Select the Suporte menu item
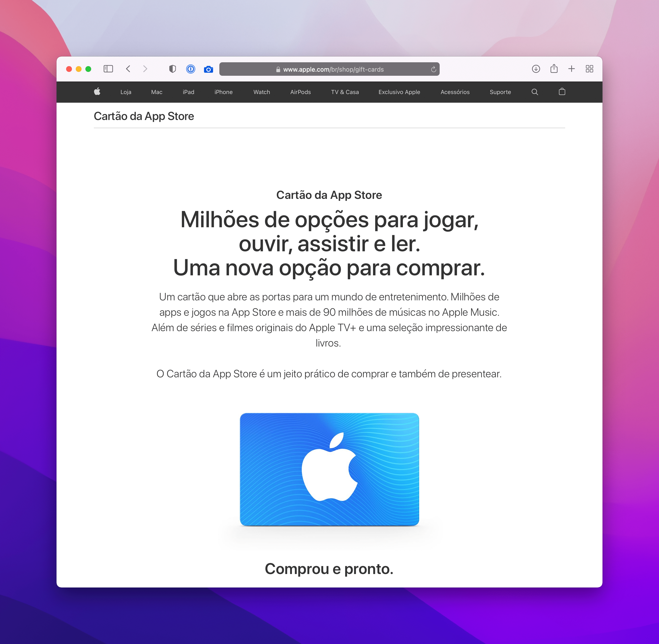 (500, 91)
